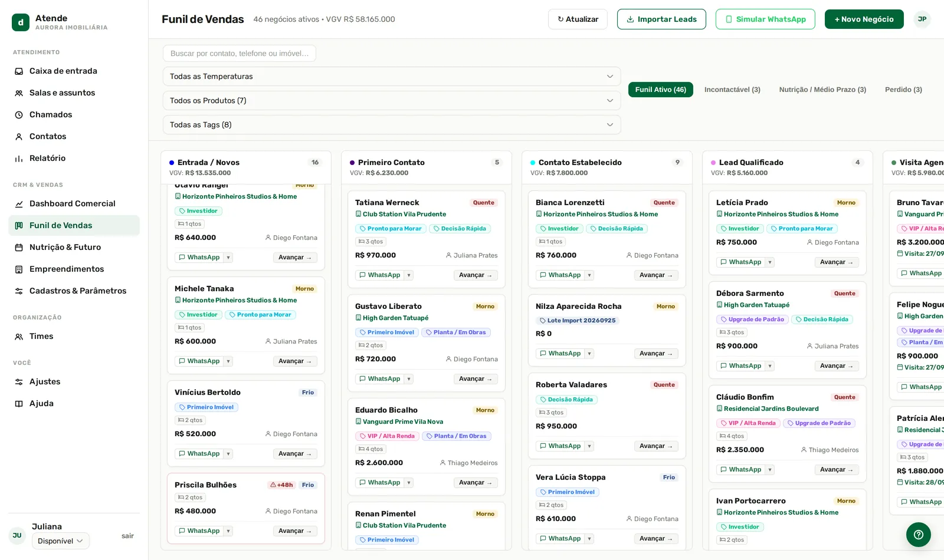Open Nutrição & Futuro calendar icon

(19, 248)
